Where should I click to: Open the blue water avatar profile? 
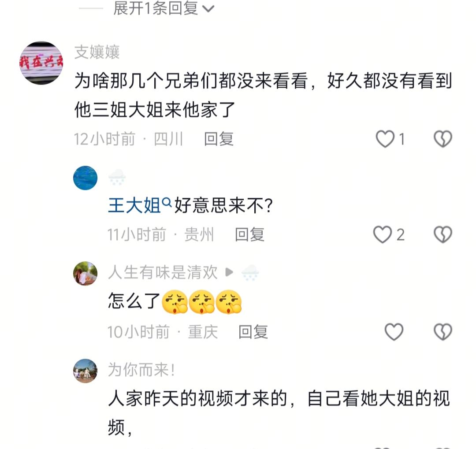pyautogui.click(x=86, y=178)
